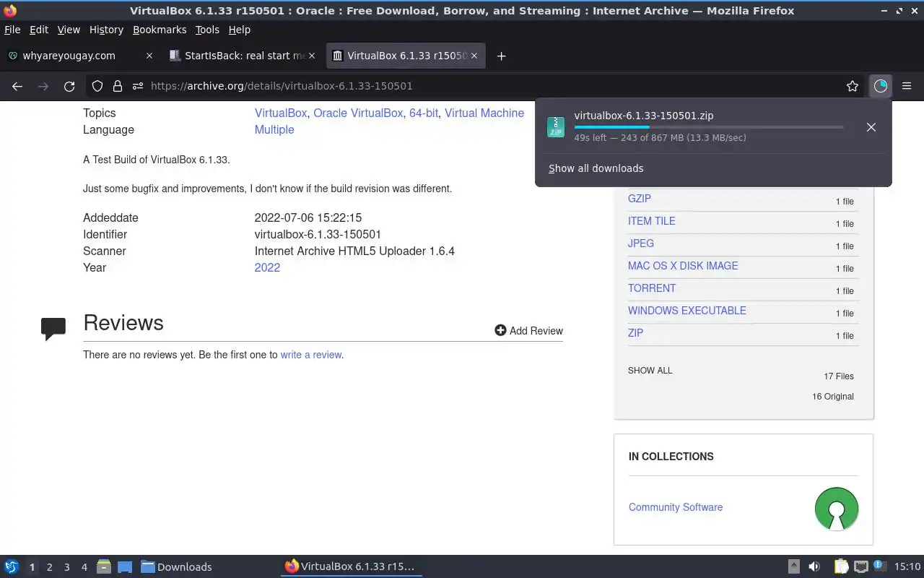Image resolution: width=924 pixels, height=578 pixels.
Task: Open the VirtualBox topic link
Action: point(281,113)
